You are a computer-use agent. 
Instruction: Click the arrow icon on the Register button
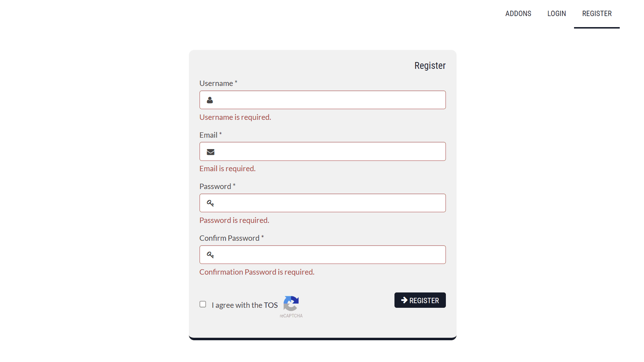[404, 300]
